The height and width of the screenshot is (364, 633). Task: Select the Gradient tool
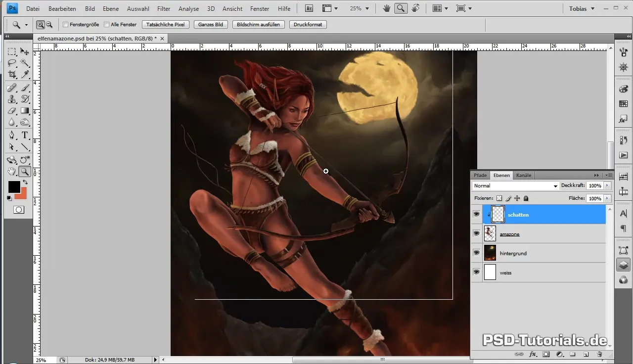point(25,110)
